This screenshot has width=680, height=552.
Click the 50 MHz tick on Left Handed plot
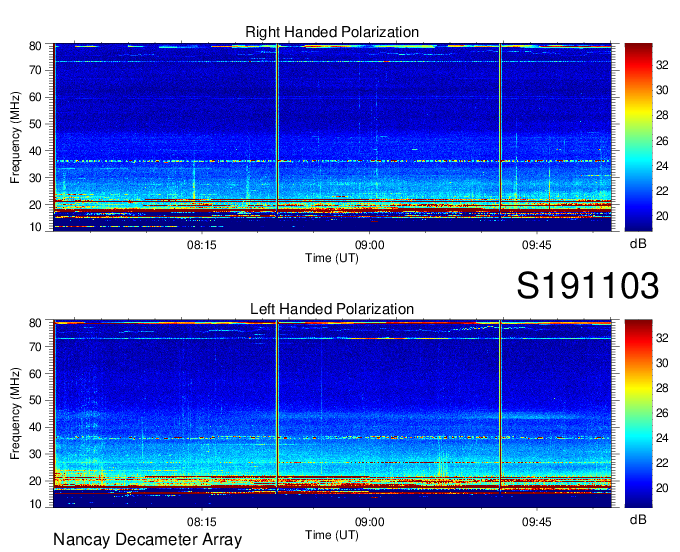(35, 400)
